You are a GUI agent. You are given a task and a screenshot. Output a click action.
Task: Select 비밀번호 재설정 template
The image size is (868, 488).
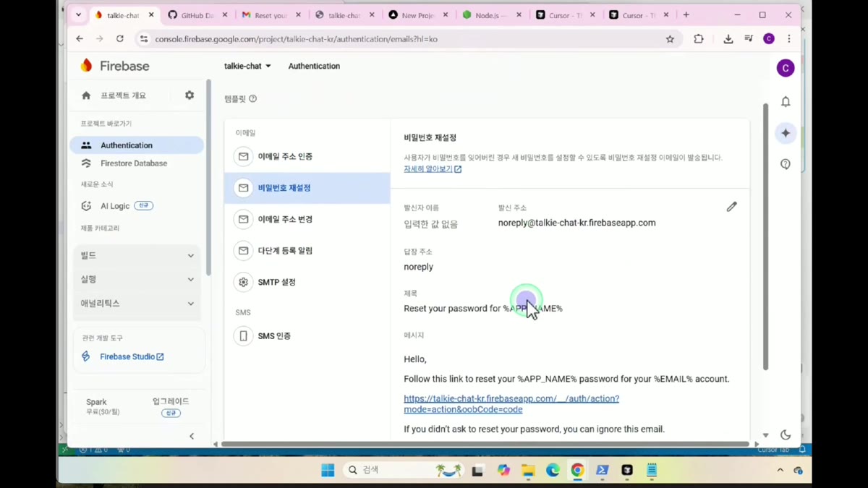[307, 188]
